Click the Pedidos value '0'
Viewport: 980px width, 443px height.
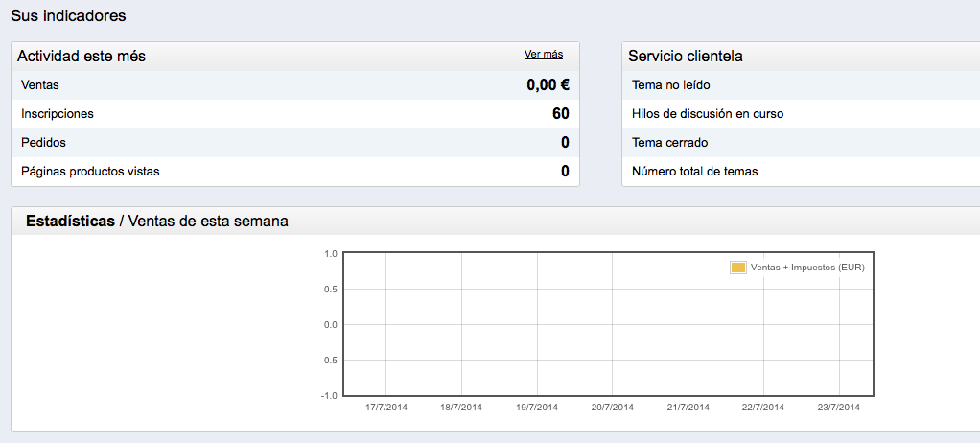[x=565, y=143]
